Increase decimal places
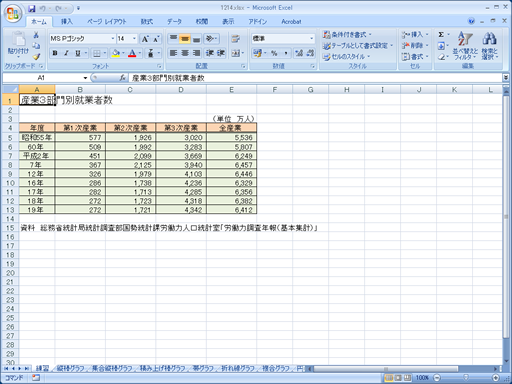This screenshot has height=384, width=512. [x=299, y=53]
